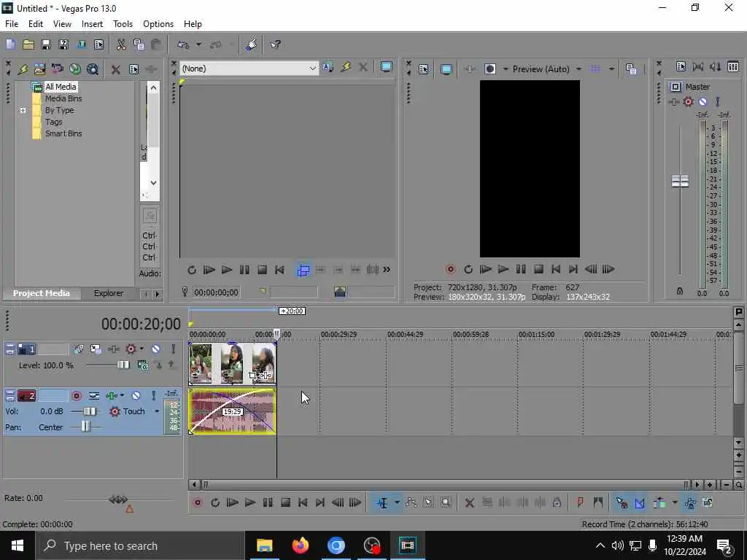Click the timeline Record button
The width and height of the screenshot is (747, 560).
198,502
